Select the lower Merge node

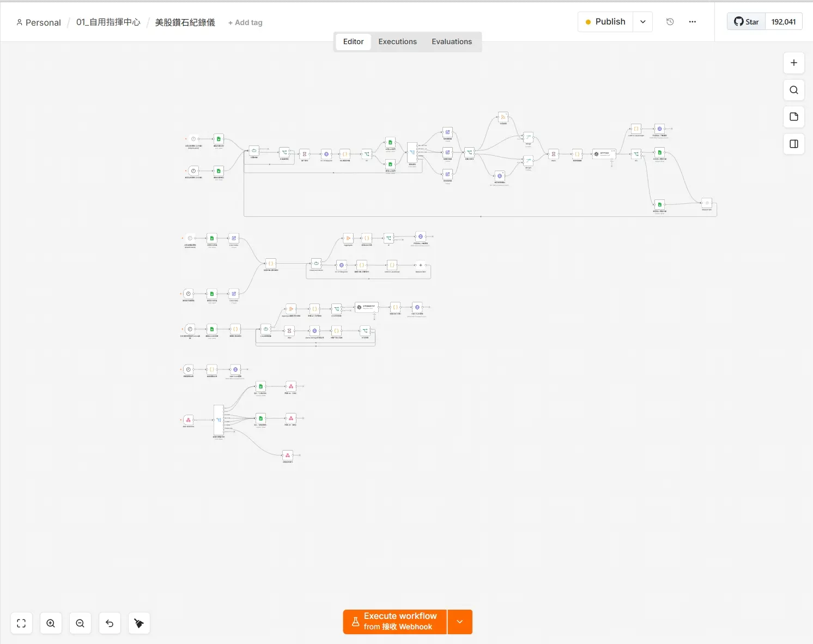click(x=529, y=161)
